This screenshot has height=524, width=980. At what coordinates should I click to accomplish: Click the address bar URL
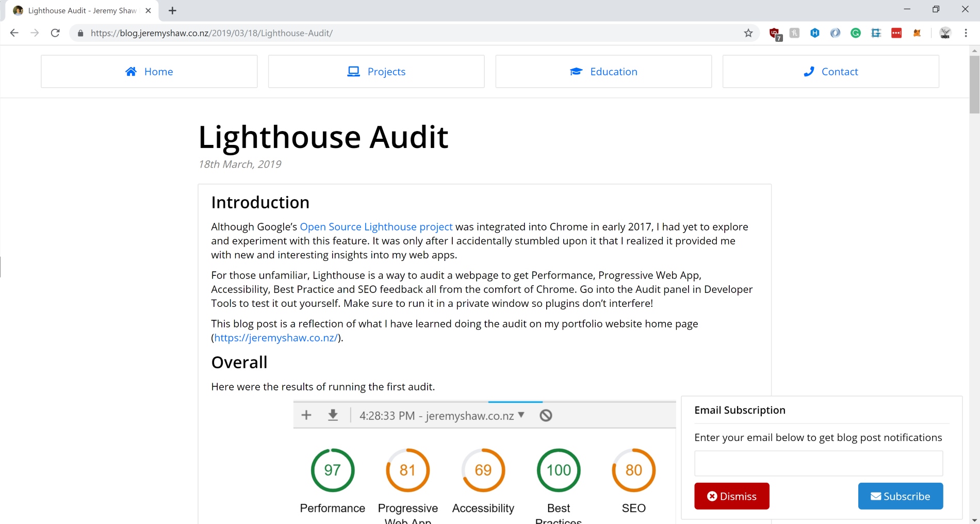click(211, 33)
